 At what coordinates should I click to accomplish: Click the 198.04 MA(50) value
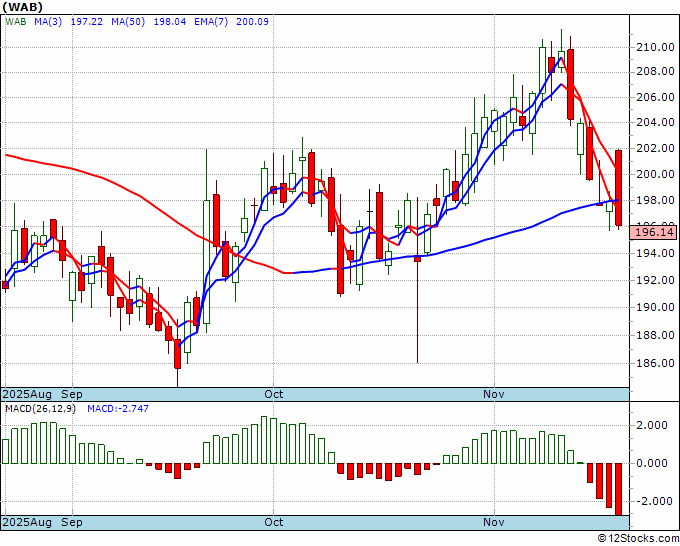click(x=170, y=22)
